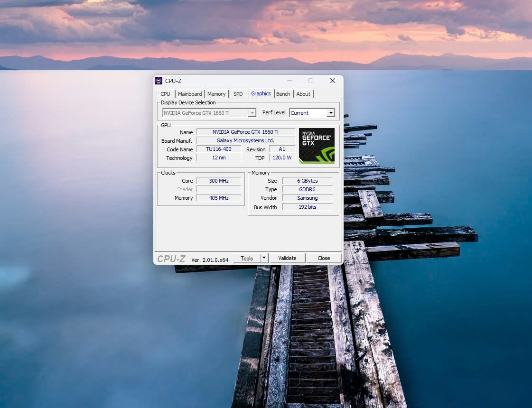532x408 pixels.
Task: Open the SPD tab
Action: [238, 94]
